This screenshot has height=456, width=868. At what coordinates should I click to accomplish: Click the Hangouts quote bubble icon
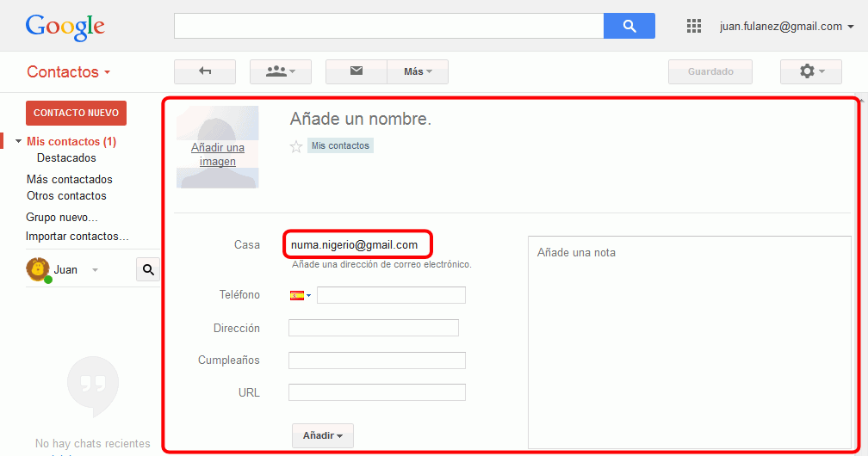(x=93, y=385)
